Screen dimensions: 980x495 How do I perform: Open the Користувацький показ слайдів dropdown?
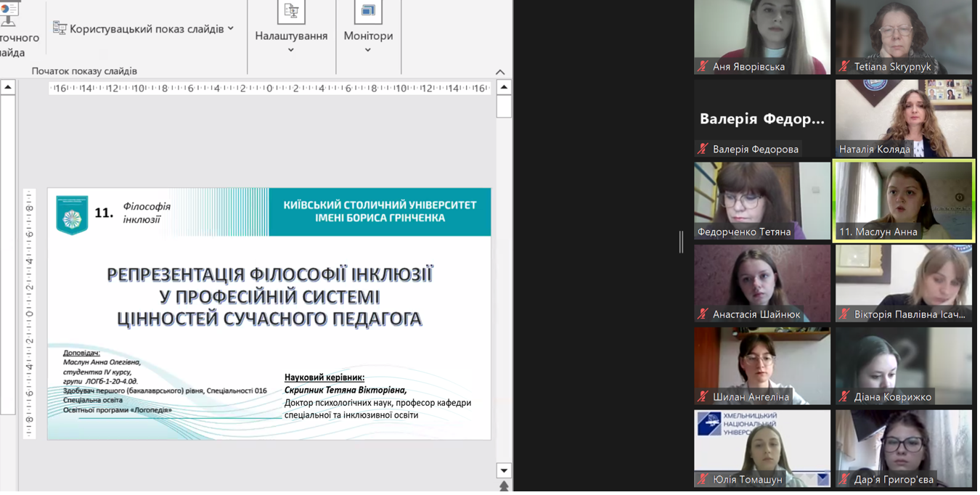[x=231, y=28]
